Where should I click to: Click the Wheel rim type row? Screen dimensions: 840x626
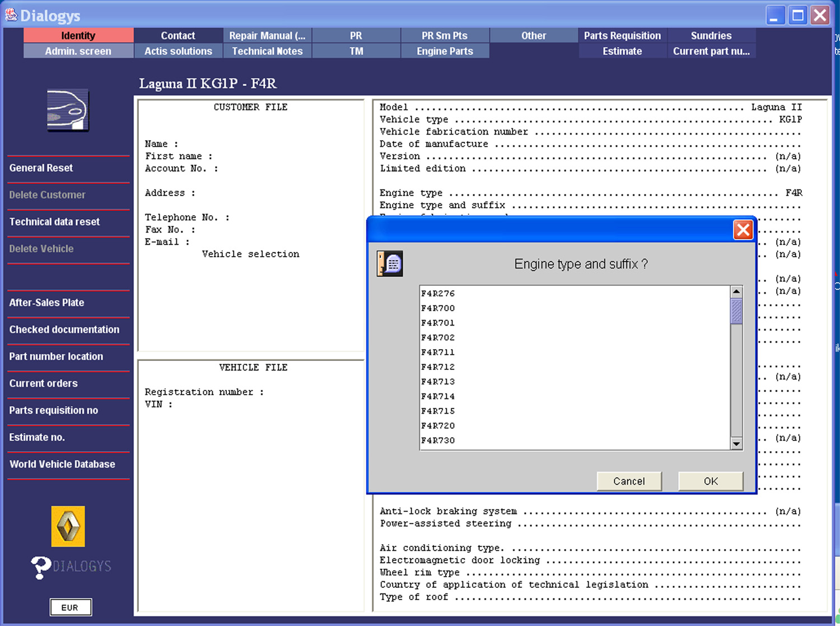tap(591, 572)
